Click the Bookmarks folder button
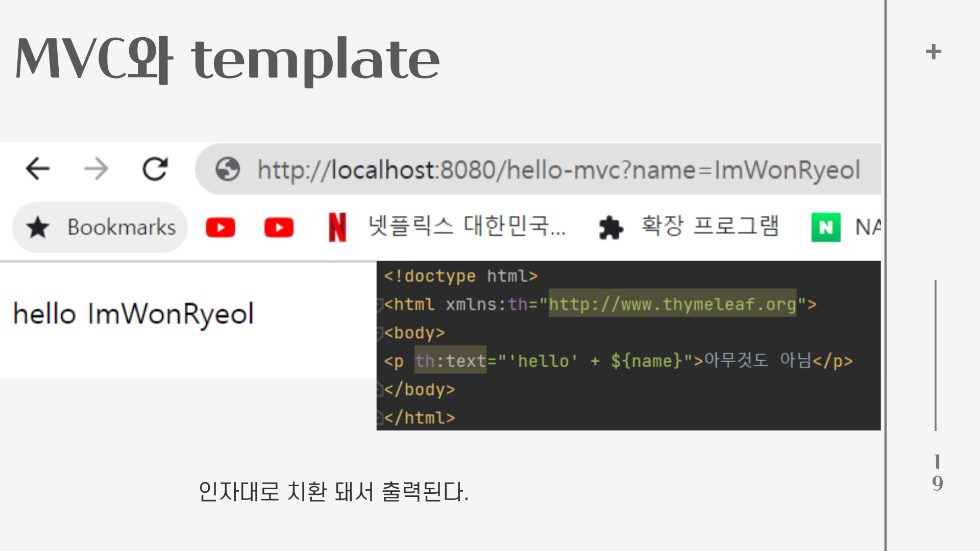The height and width of the screenshot is (551, 980). [x=121, y=228]
